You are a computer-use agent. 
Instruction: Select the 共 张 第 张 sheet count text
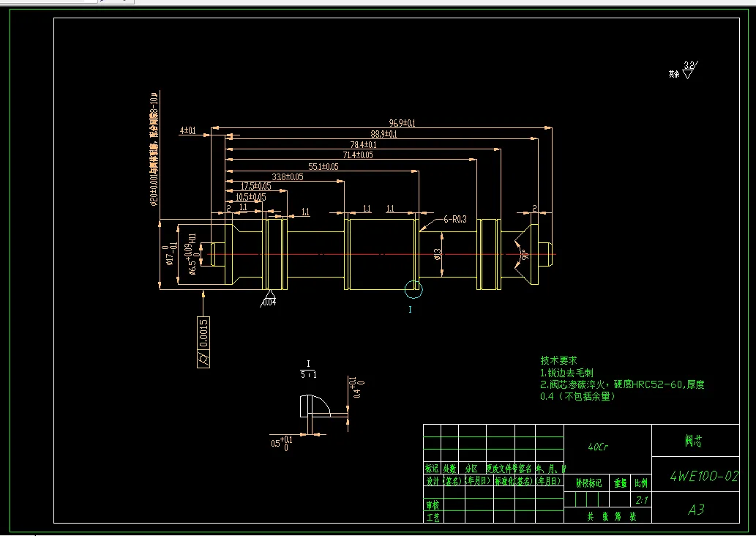(611, 517)
